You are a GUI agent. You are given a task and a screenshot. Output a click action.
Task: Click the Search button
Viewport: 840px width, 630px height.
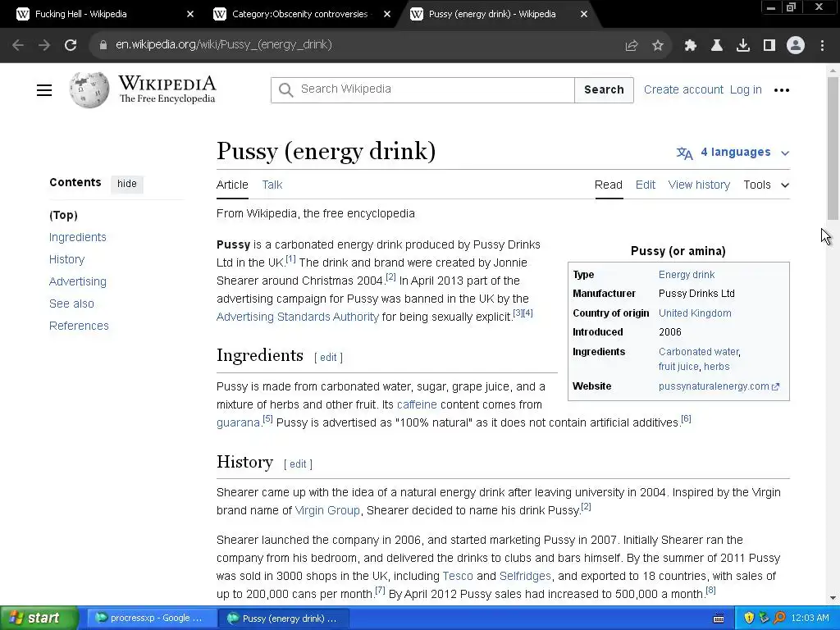[604, 90]
